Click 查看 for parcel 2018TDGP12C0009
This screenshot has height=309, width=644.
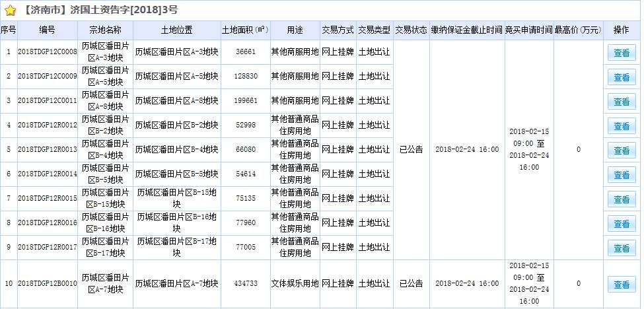621,77
